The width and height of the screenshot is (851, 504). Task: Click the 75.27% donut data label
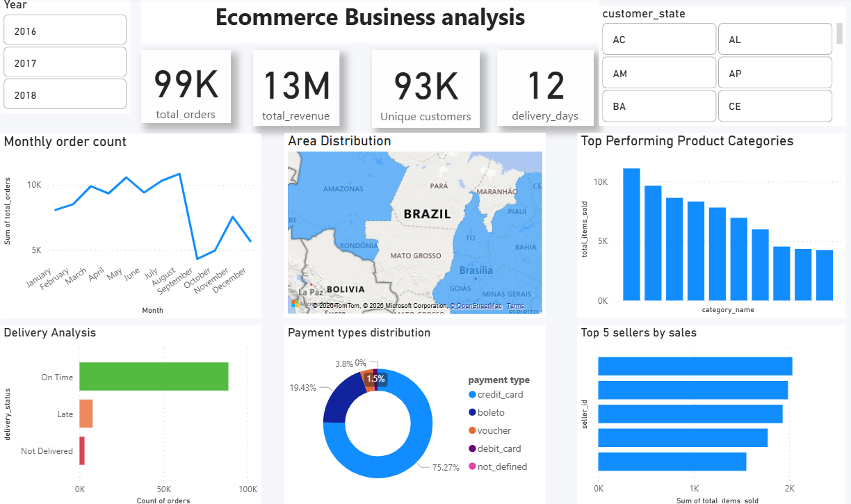pyautogui.click(x=446, y=468)
